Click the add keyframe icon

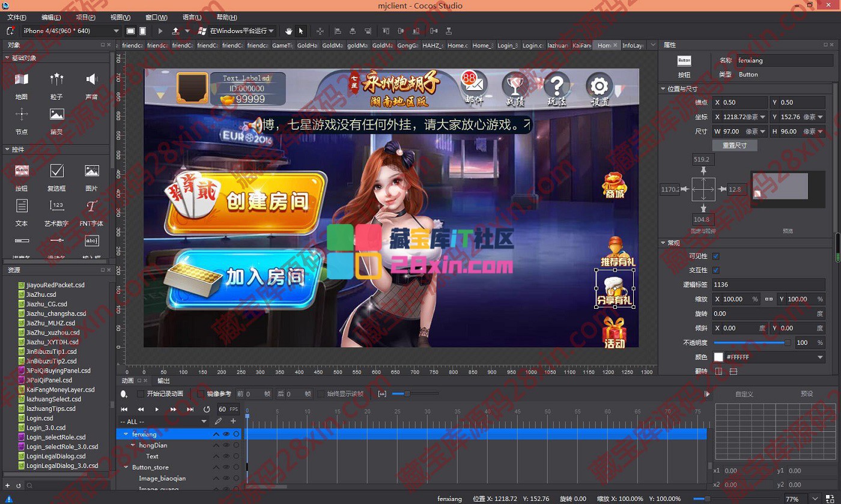124,394
